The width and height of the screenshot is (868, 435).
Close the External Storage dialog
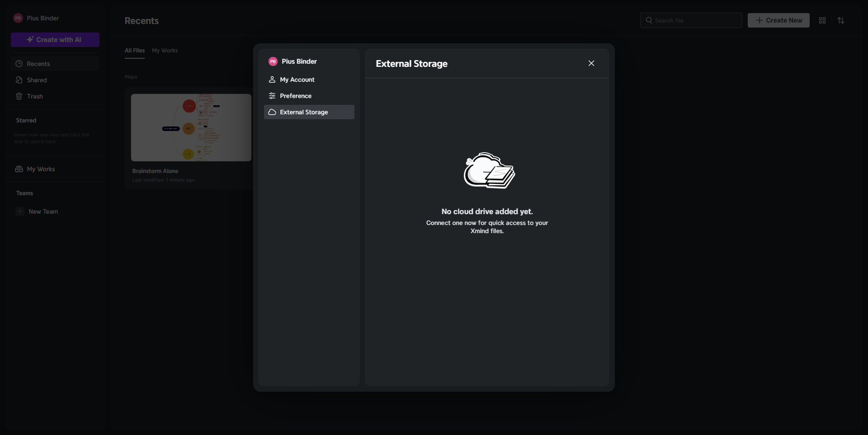click(x=591, y=63)
